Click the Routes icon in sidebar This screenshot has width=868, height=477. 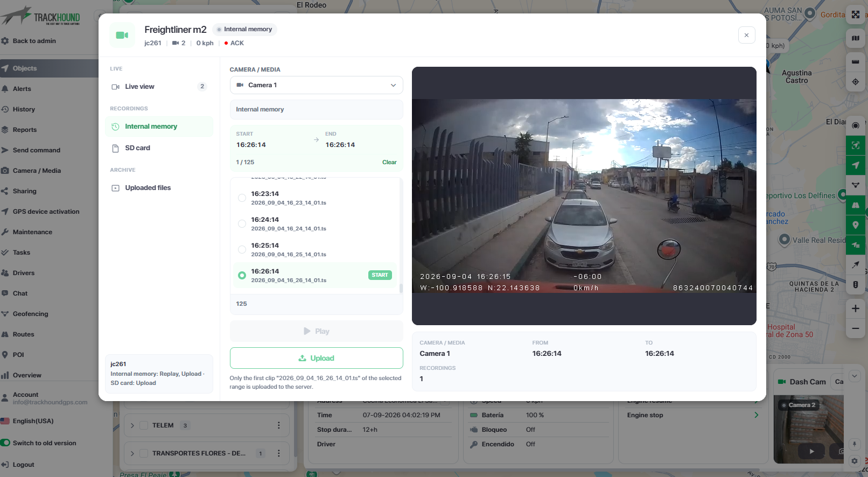coord(5,334)
